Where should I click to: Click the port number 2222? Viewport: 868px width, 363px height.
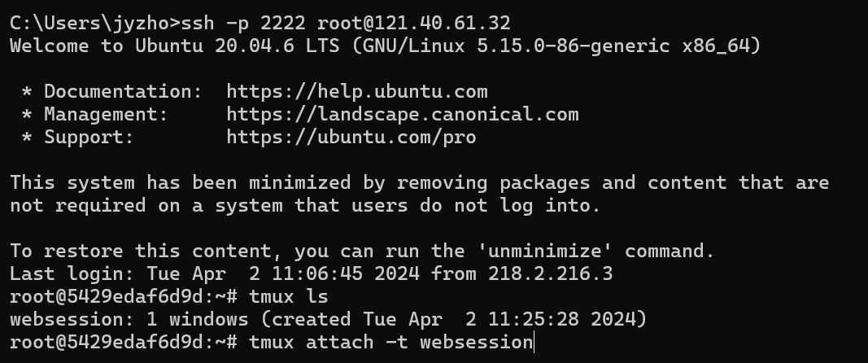pyautogui.click(x=283, y=24)
